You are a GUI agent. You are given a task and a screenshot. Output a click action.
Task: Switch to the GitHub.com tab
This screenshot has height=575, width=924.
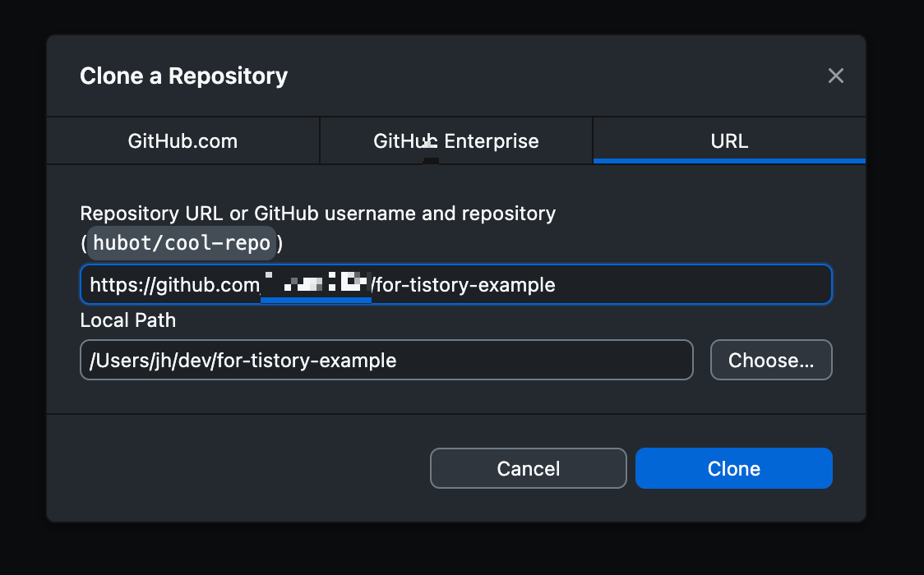[x=182, y=141]
